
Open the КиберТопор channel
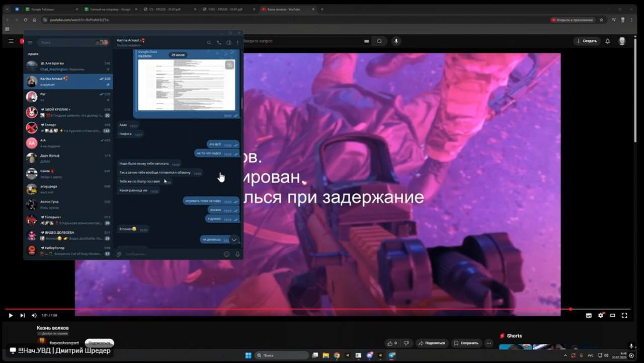[x=68, y=250]
